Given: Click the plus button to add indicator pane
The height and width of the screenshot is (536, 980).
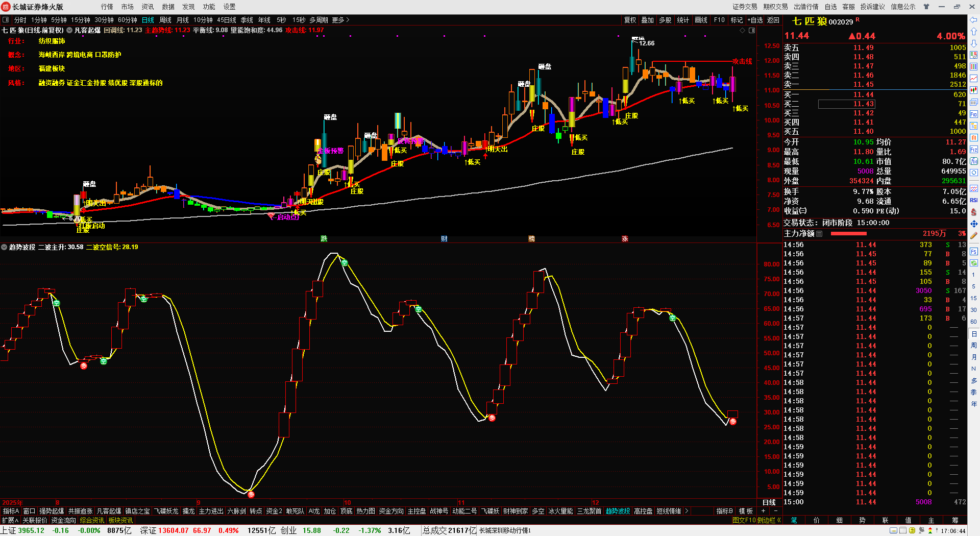Looking at the screenshot, I should 764,511.
